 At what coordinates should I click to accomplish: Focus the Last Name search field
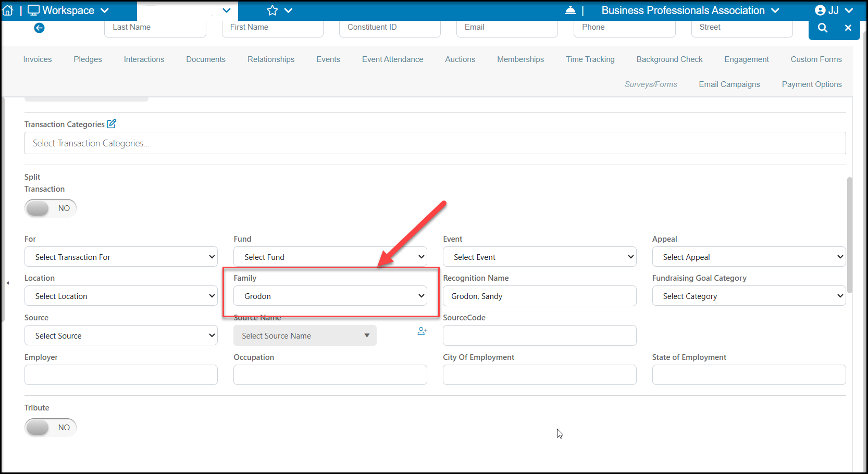[x=155, y=28]
